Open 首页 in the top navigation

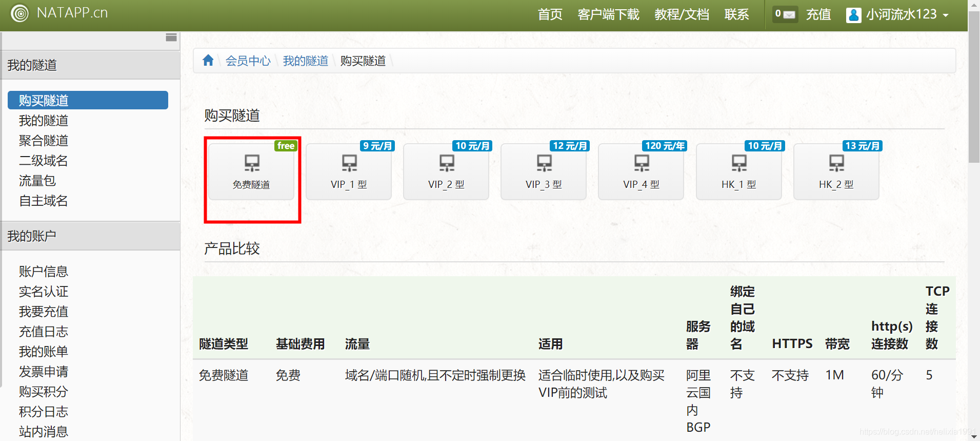[550, 14]
